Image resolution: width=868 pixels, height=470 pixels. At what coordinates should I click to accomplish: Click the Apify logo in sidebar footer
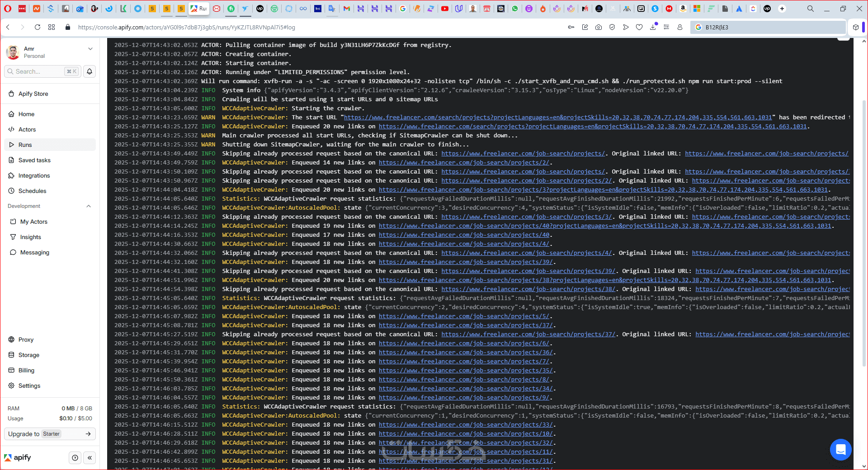(x=18, y=458)
